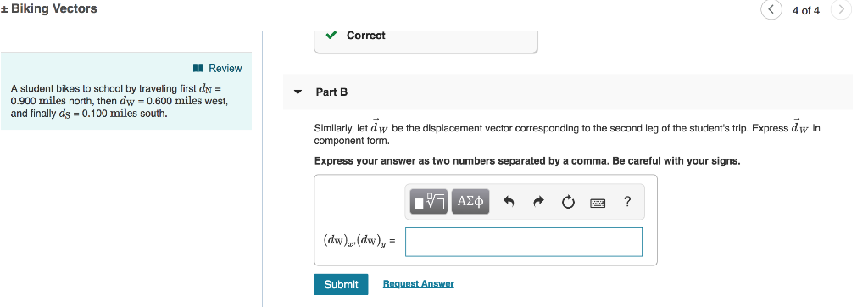Undo the last answer edit
Image resolution: width=868 pixels, height=307 pixels.
pos(509,203)
